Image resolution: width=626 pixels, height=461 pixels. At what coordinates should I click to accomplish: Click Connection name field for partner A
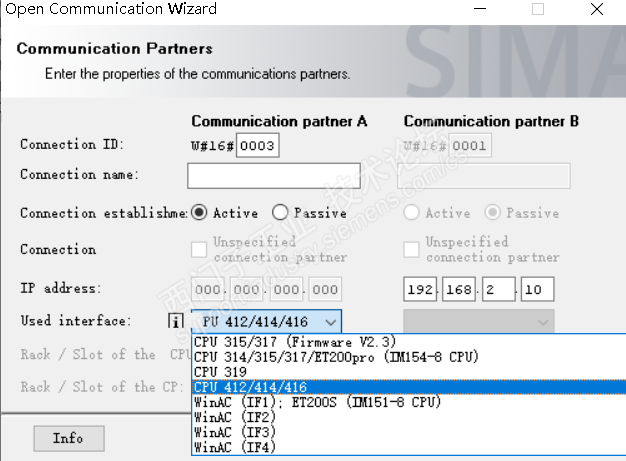274,176
